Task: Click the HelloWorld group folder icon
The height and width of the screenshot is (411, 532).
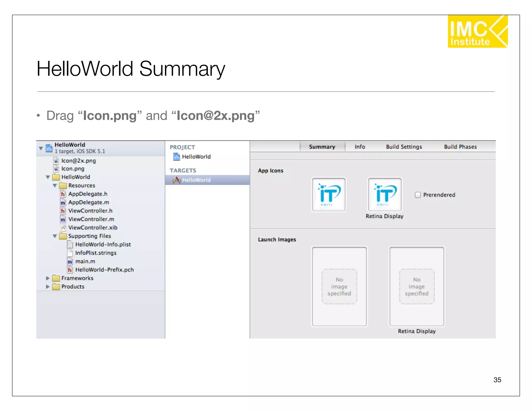Action: (x=56, y=177)
